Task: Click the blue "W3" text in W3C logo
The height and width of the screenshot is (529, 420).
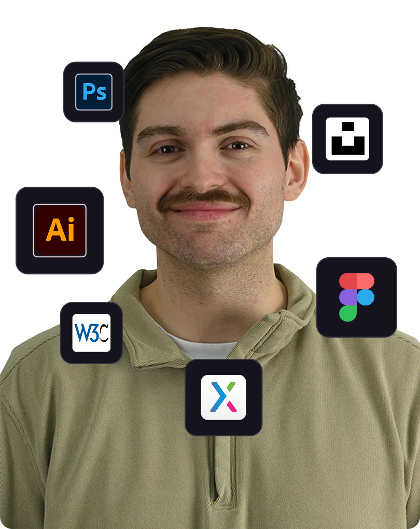Action: pos(86,332)
